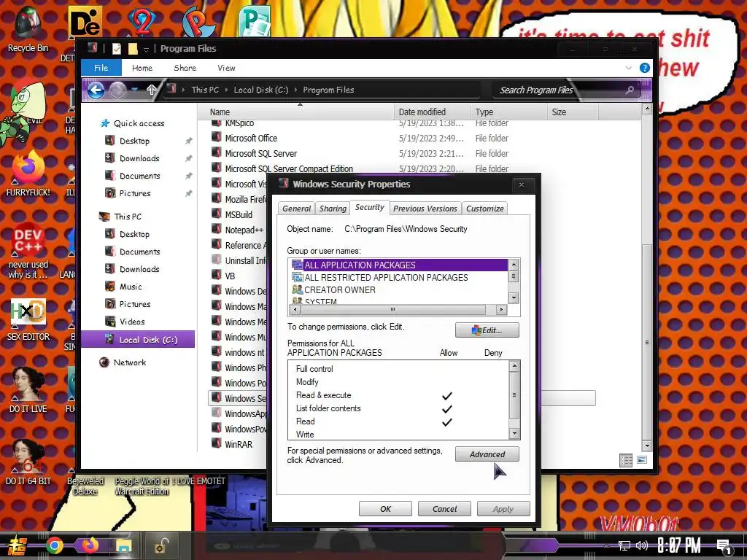
Task: Open recent locations dropdown beside forward arrow
Action: click(135, 90)
